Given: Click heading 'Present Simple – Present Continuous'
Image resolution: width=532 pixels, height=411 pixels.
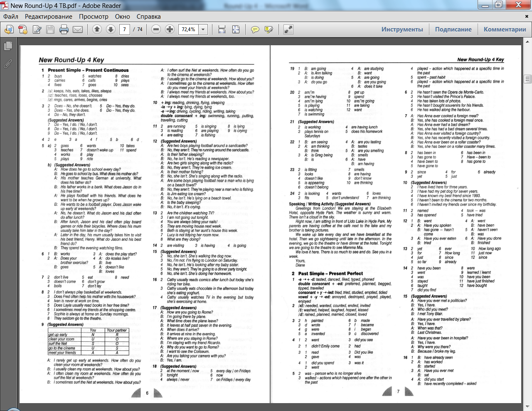Looking at the screenshot, I should point(88,70).
